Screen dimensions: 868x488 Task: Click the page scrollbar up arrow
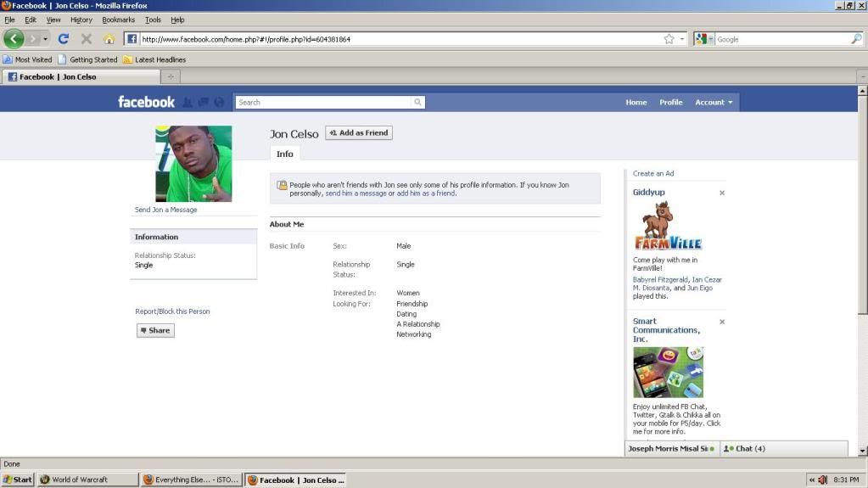(862, 90)
